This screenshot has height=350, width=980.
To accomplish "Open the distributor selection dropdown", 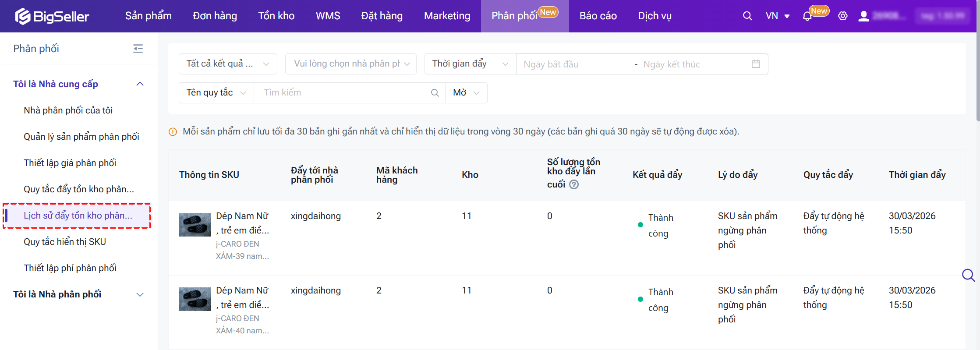I will coord(350,64).
